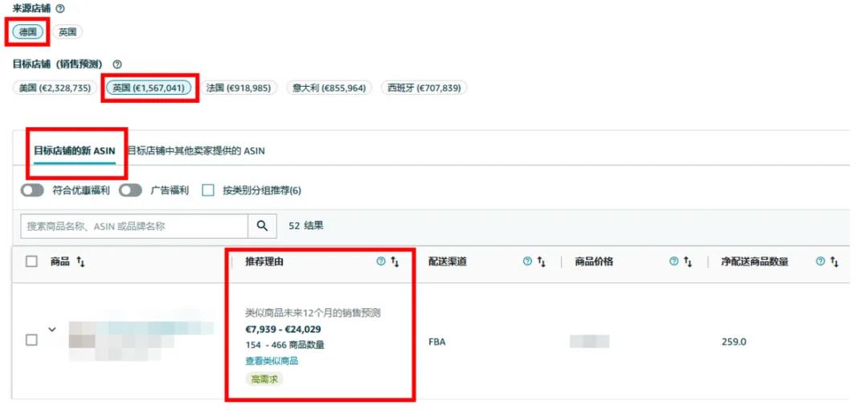Check the 按类别分组推荐 checkbox
Viewport: 868px width, 411px height.
click(x=208, y=191)
